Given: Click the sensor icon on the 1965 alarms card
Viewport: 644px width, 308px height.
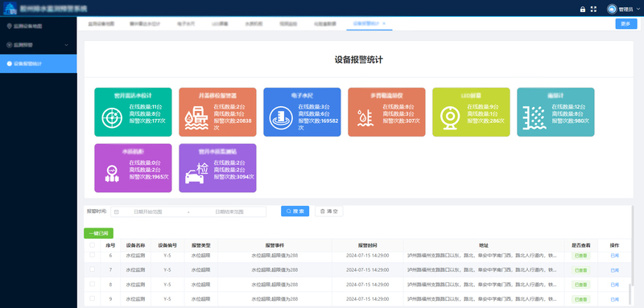Looking at the screenshot, I should tap(112, 174).
